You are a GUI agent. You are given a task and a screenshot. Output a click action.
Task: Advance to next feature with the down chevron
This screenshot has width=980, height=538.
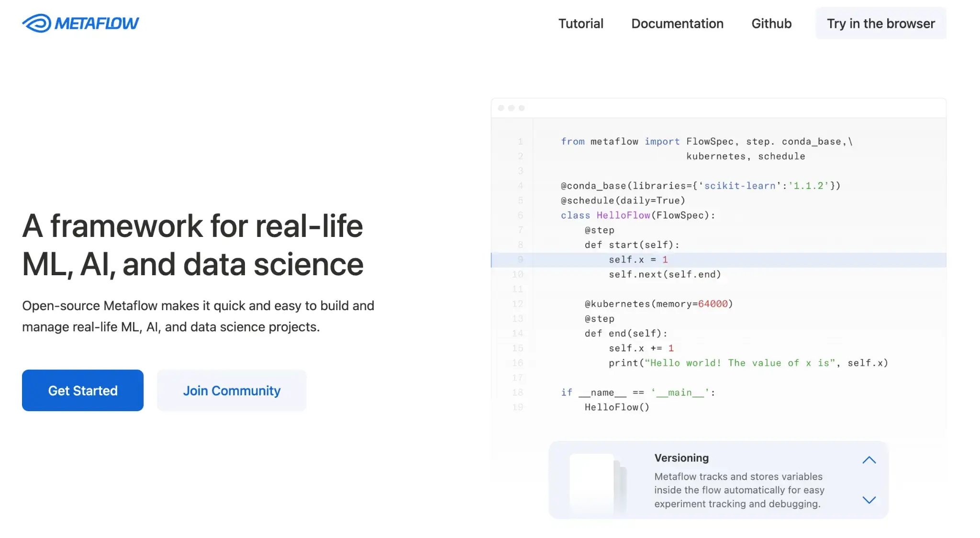tap(869, 500)
